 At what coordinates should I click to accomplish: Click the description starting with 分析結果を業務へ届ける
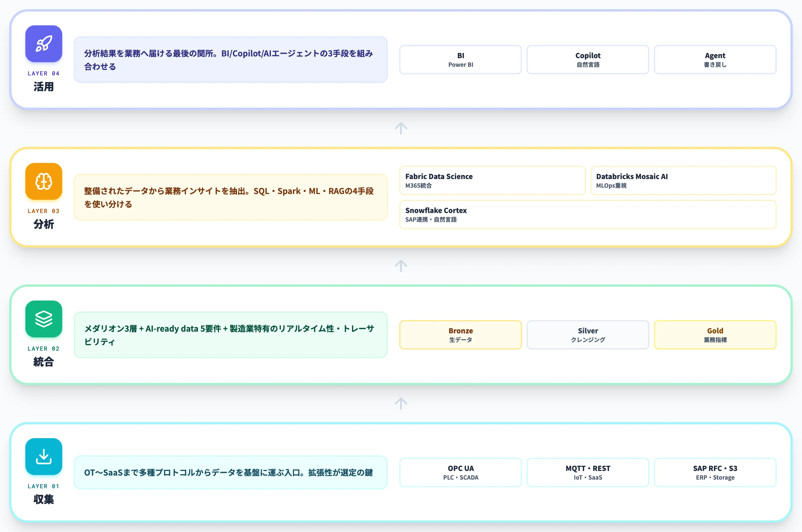(x=230, y=60)
